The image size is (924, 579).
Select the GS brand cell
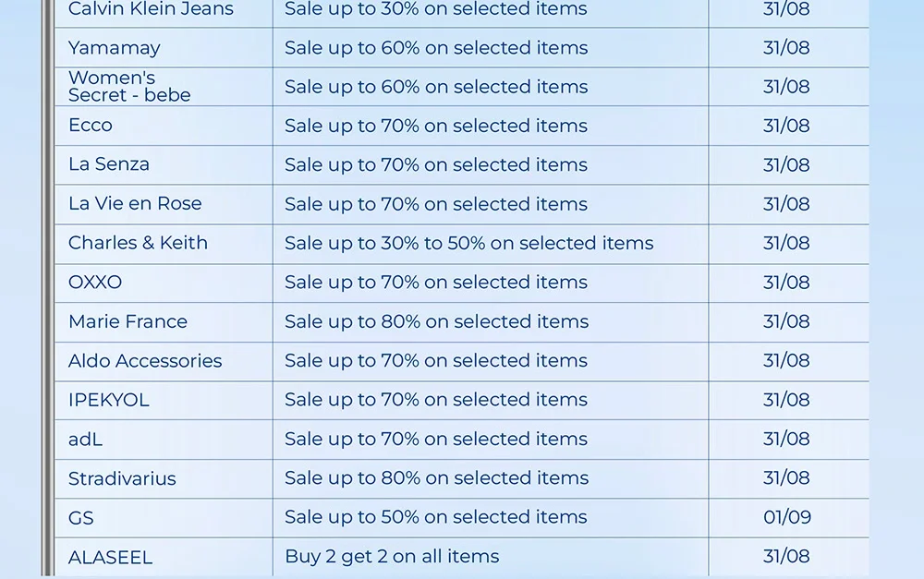tap(81, 518)
